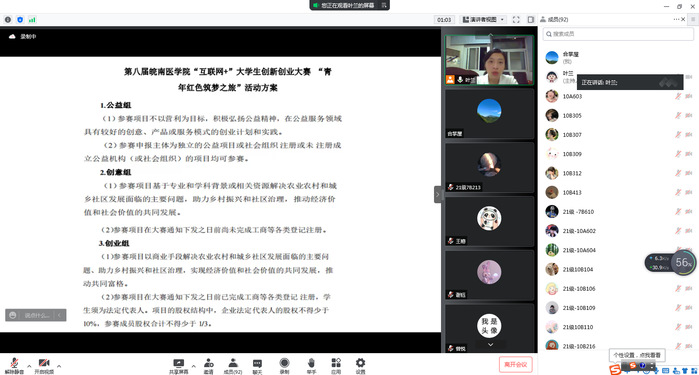
Task: Start recording with the 录制 icon
Action: (284, 363)
